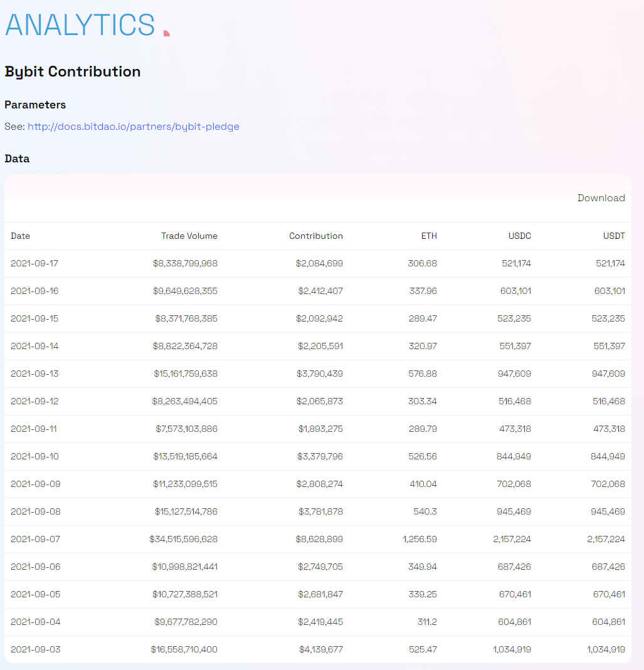Select contribution value $3,790,439
Screen dimensions: 644x670
tap(320, 374)
